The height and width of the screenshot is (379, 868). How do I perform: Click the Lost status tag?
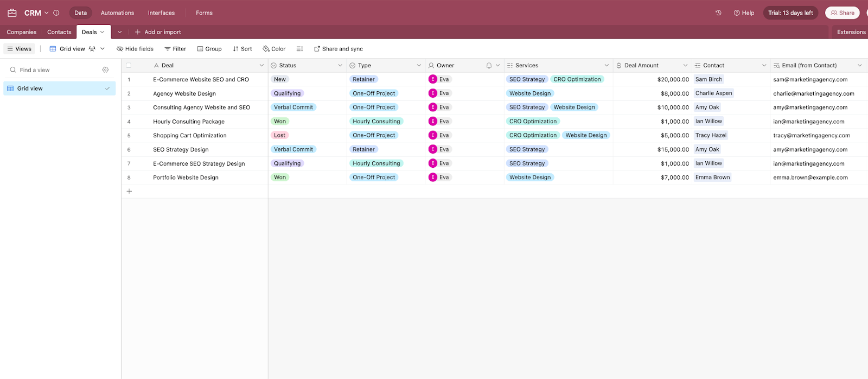pos(279,135)
